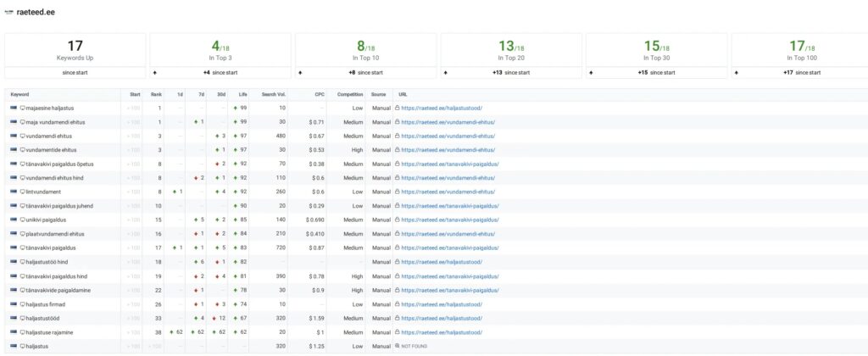Click the raeteed.ee site logo at top

point(9,12)
